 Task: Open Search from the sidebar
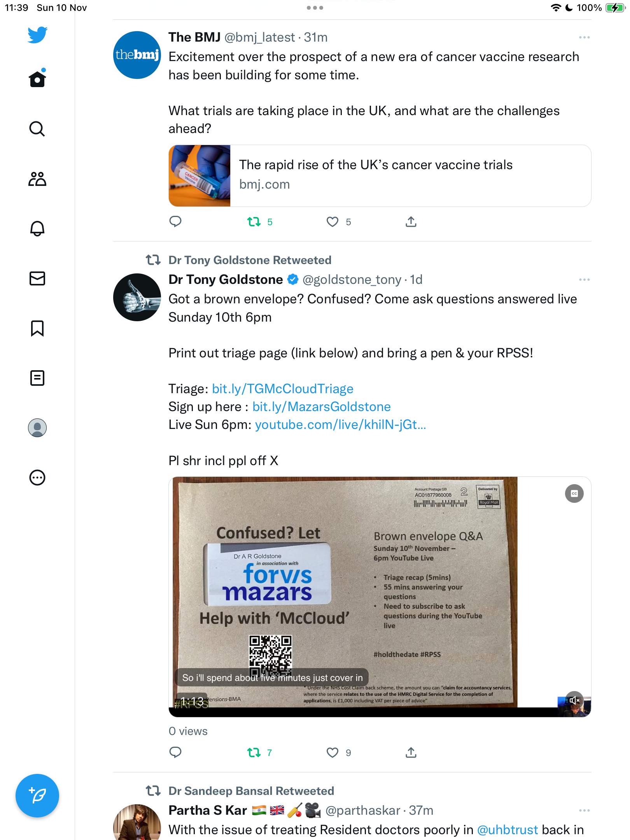pyautogui.click(x=37, y=129)
